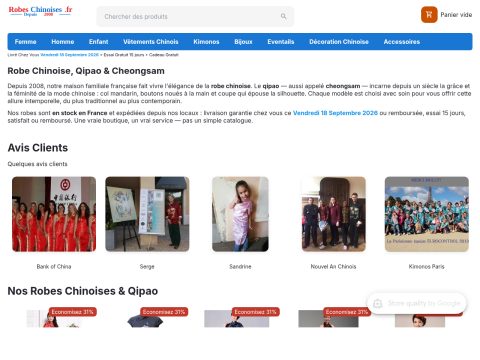This screenshot has height=360, width=480.
Task: Select the Bijoux menu item
Action: click(x=243, y=42)
